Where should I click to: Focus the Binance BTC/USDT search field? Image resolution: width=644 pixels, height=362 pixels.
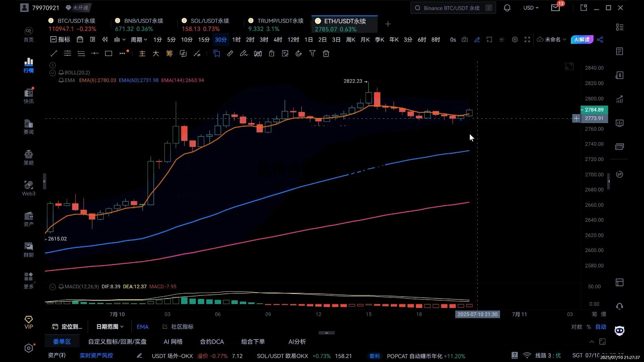tap(451, 8)
